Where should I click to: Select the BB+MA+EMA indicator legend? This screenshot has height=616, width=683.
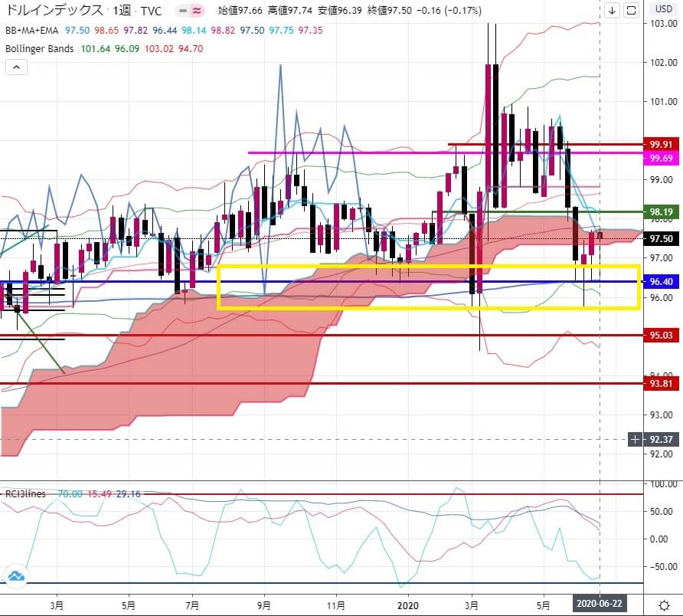coord(32,30)
